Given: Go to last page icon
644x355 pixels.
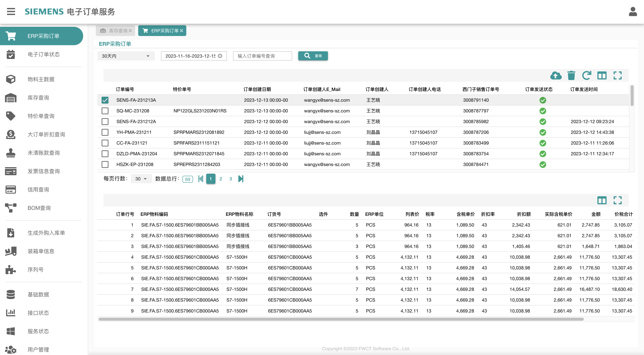Looking at the screenshot, I should [241, 179].
